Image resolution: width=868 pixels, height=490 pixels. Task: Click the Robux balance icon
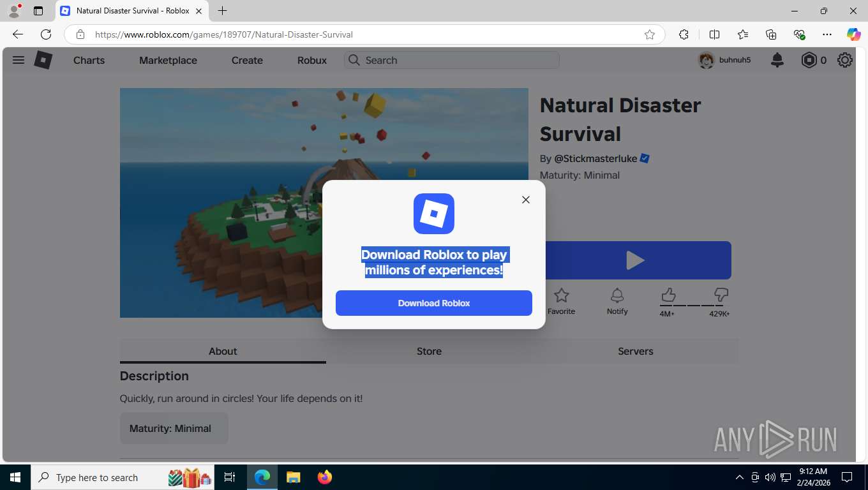tap(809, 60)
